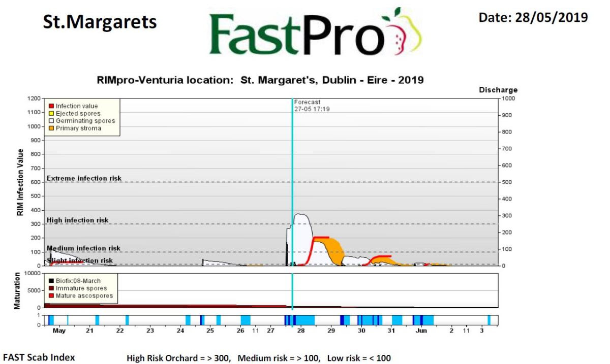Select the yellow Ejected spores legend swatch

click(51, 114)
